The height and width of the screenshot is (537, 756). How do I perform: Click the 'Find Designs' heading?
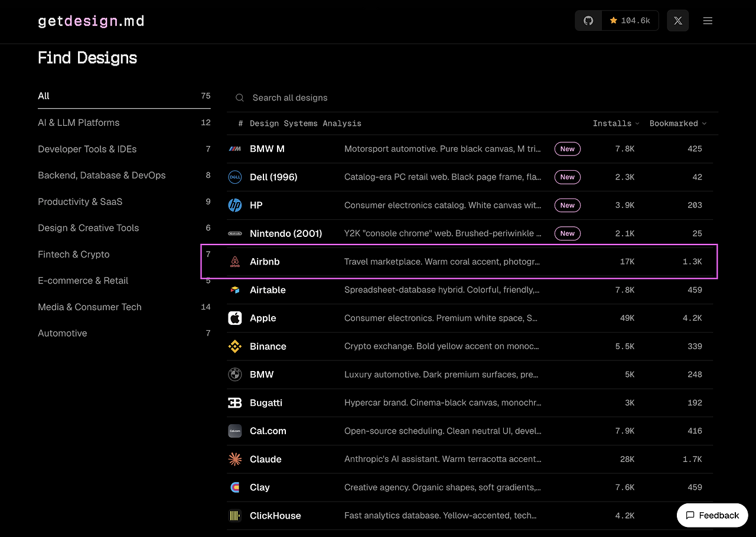click(x=87, y=58)
